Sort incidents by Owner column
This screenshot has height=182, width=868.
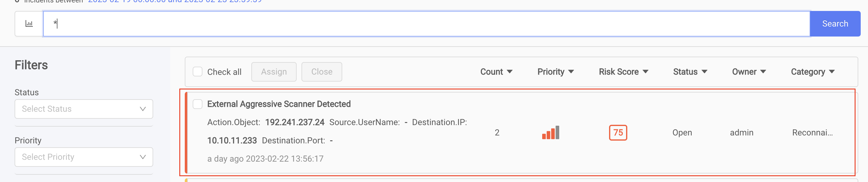tap(749, 72)
